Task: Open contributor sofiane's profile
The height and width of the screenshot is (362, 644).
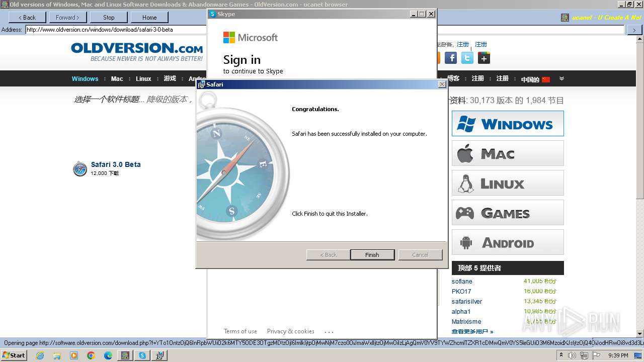Action: point(462,282)
